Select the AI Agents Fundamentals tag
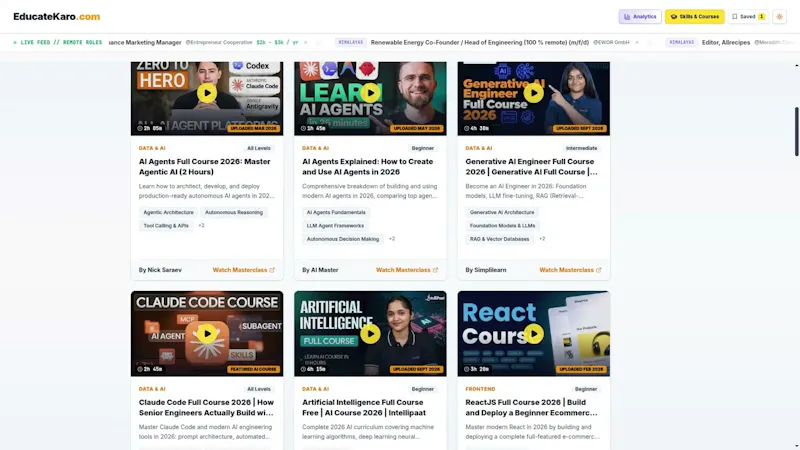 coord(336,212)
